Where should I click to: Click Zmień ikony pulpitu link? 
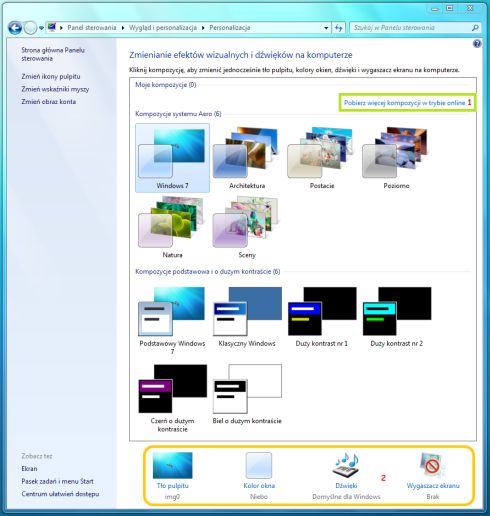[51, 76]
